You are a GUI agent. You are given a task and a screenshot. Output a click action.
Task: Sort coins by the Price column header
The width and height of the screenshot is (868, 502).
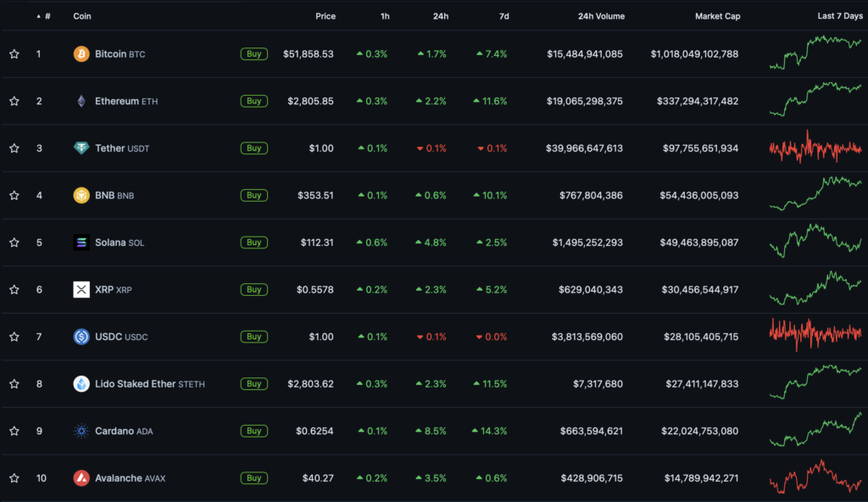[325, 16]
